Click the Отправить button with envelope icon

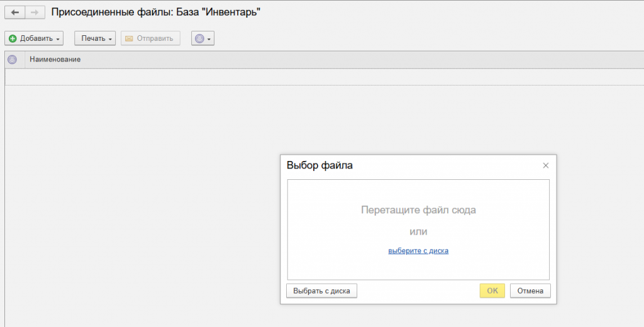(x=150, y=38)
